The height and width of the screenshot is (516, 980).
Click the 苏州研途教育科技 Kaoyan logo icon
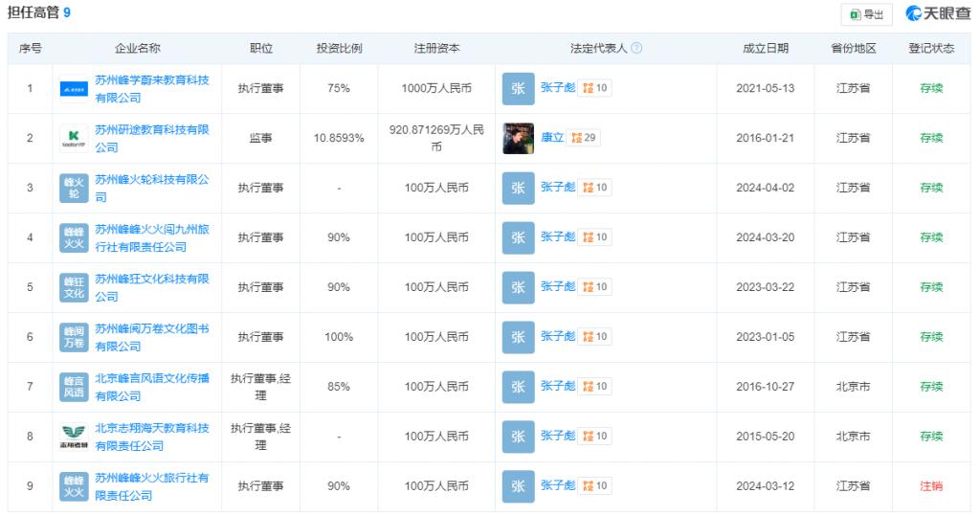point(74,138)
